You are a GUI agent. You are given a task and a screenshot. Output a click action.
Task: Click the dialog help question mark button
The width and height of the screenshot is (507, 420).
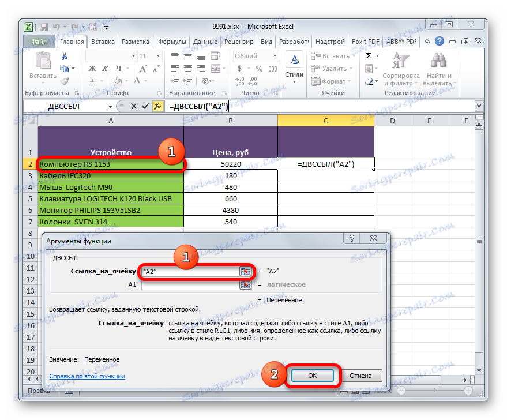352,238
